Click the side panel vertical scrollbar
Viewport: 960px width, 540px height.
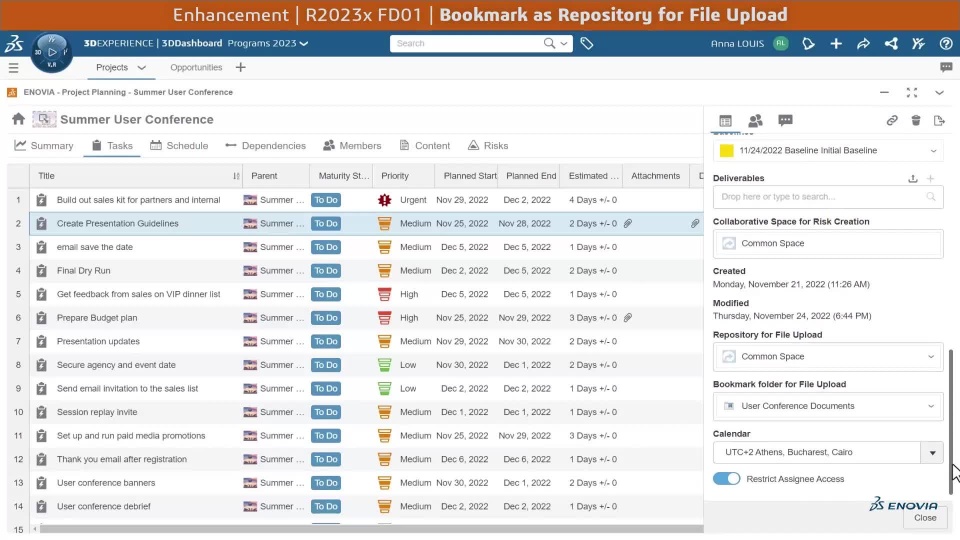click(x=951, y=421)
